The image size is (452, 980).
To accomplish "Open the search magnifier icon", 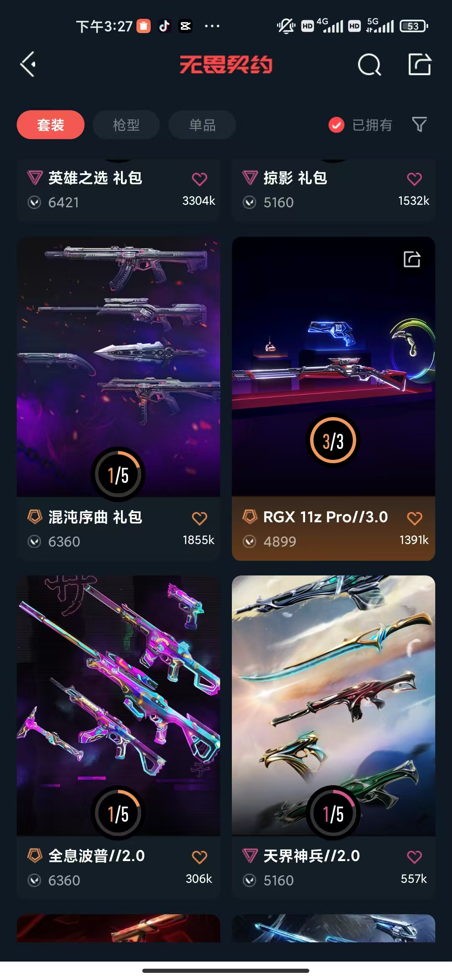I will point(370,64).
